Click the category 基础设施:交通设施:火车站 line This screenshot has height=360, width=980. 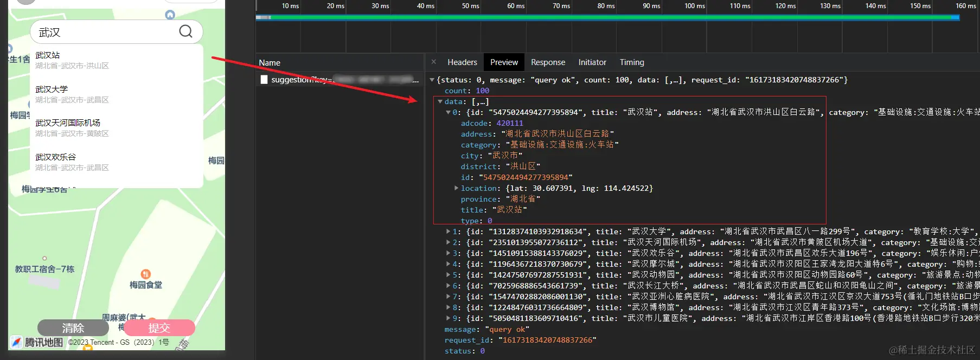(540, 145)
